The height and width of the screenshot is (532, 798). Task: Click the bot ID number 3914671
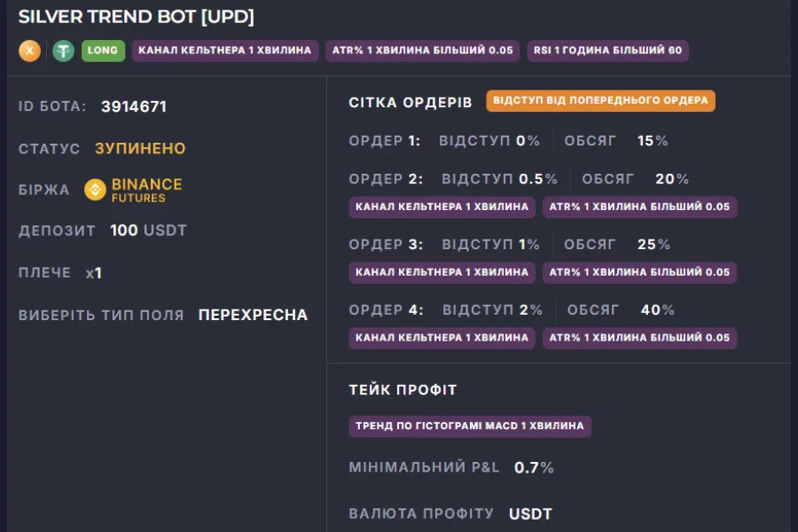(x=134, y=106)
